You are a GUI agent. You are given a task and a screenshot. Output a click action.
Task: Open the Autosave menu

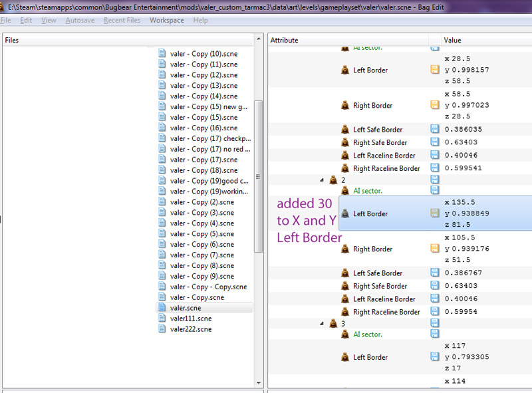tap(80, 21)
